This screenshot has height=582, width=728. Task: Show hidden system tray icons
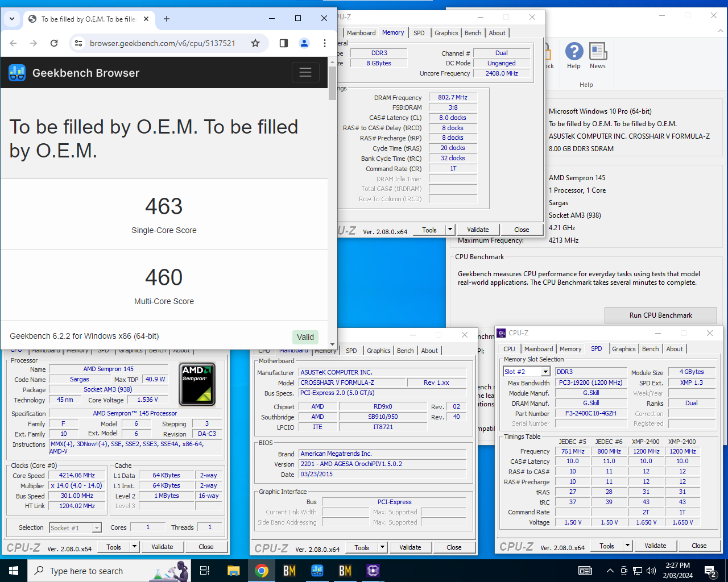click(x=610, y=571)
